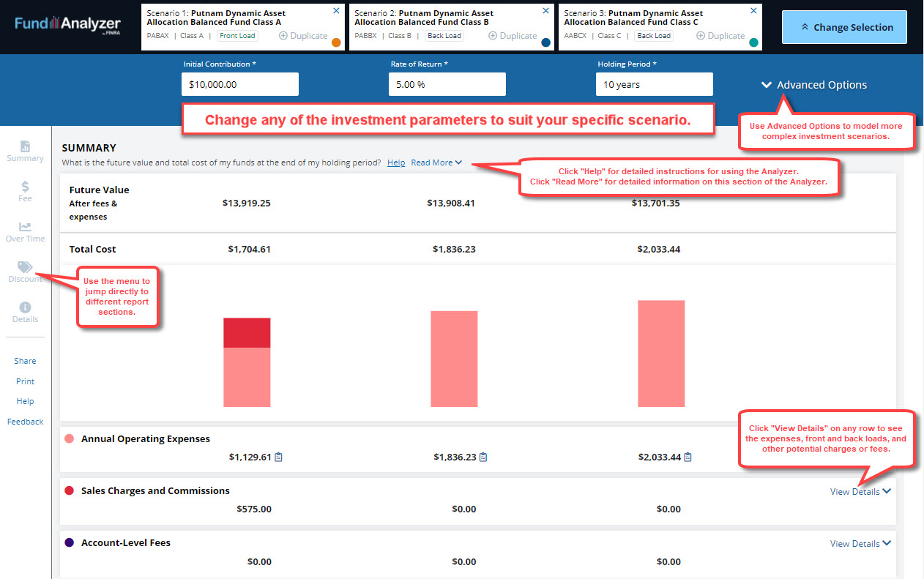The image size is (924, 579).
Task: Click the Initial Contribution input field
Action: click(x=239, y=84)
